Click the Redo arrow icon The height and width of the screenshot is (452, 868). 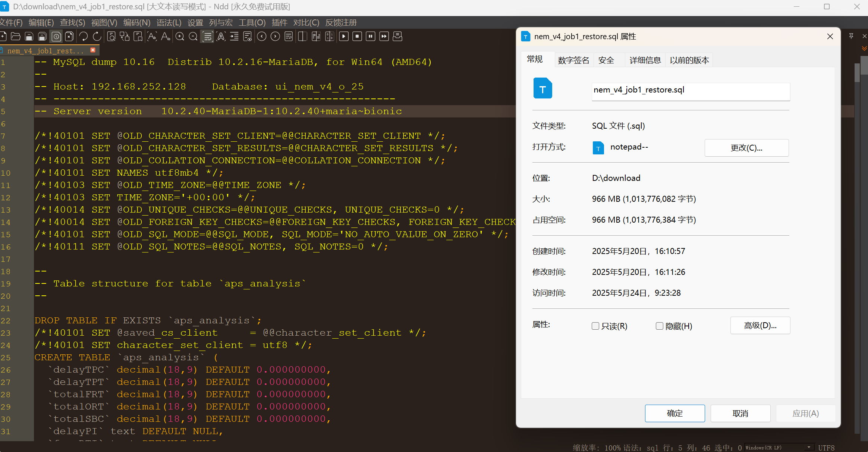97,36
